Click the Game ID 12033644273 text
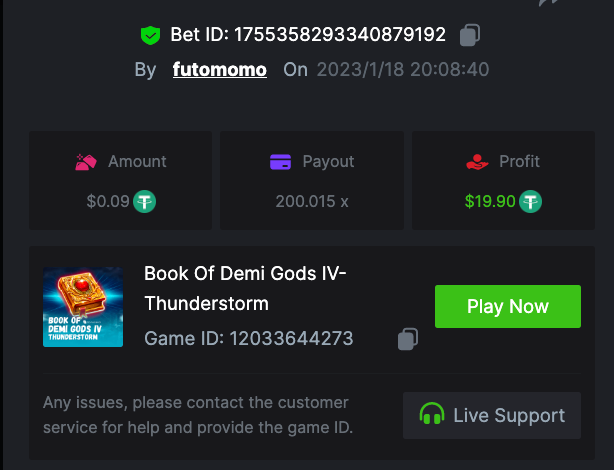The height and width of the screenshot is (470, 614). (248, 338)
